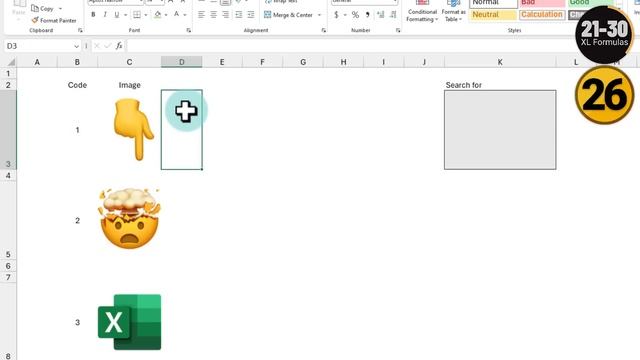Apply underline formatting to the cell

[117, 15]
